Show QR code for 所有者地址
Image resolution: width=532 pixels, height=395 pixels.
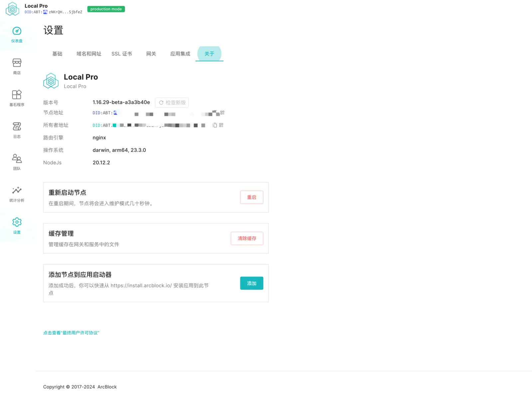click(x=221, y=125)
